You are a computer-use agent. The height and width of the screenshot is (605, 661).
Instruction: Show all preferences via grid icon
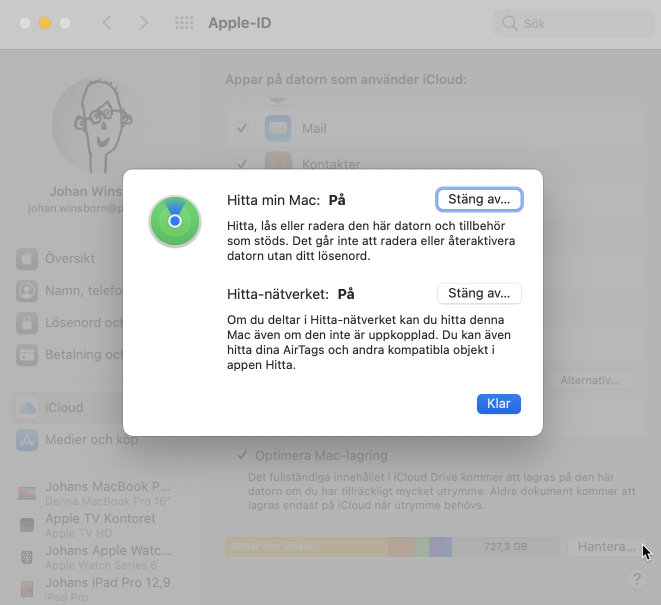click(x=184, y=23)
